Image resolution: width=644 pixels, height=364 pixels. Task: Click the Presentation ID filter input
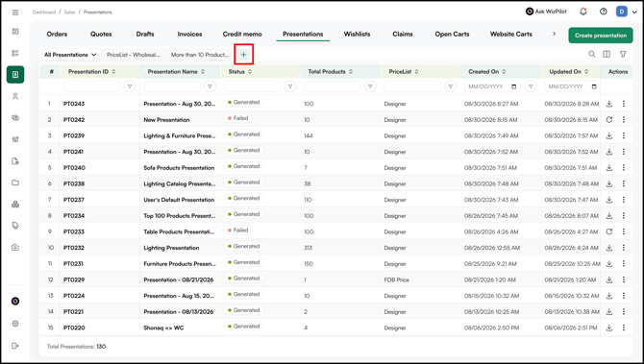coord(92,86)
